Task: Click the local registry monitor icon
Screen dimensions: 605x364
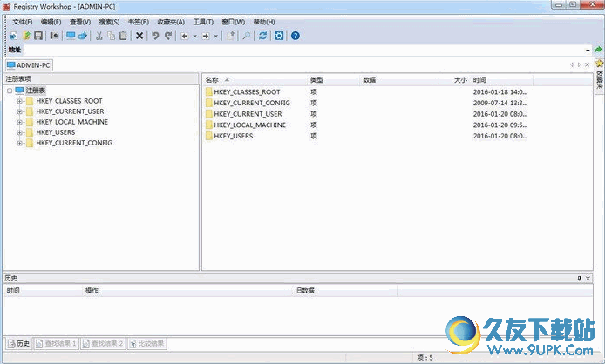Action: point(71,36)
